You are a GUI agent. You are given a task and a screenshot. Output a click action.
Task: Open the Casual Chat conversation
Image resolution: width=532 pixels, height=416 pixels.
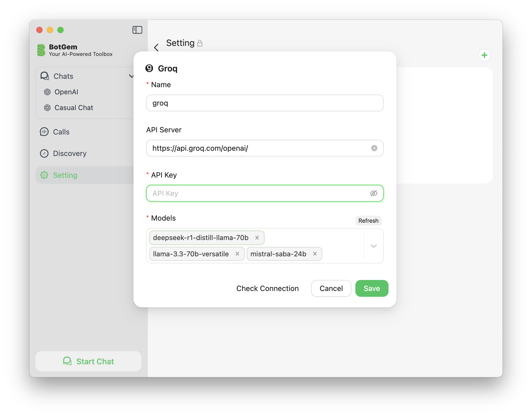(74, 108)
